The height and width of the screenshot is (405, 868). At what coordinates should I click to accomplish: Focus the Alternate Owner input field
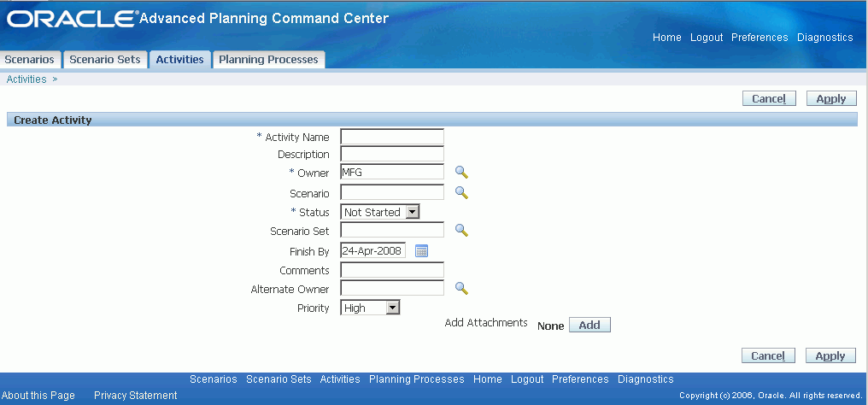[x=392, y=288]
